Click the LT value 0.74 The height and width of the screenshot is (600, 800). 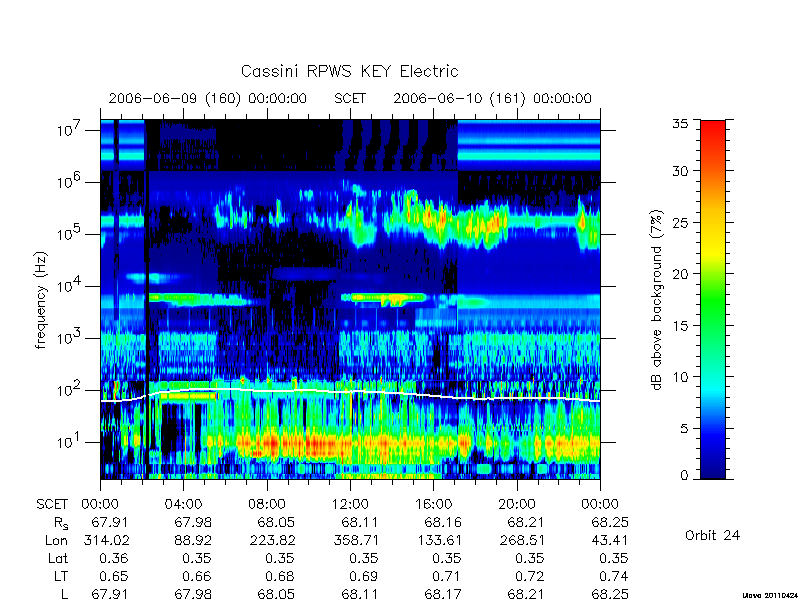pos(613,576)
